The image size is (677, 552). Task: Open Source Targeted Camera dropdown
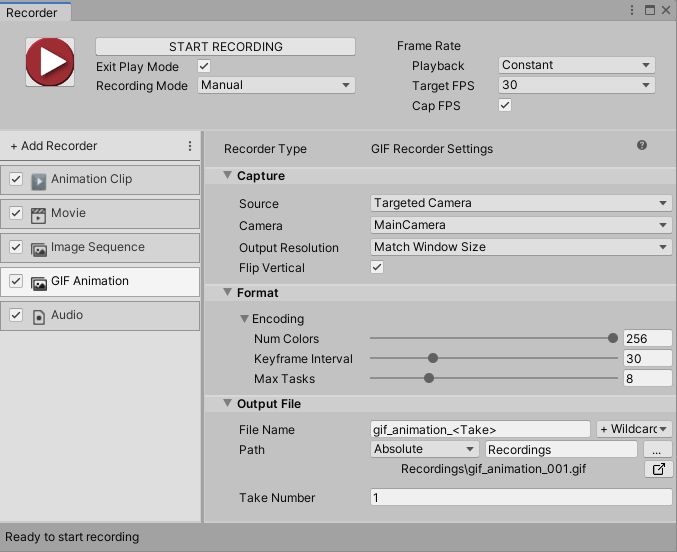[x=521, y=203]
